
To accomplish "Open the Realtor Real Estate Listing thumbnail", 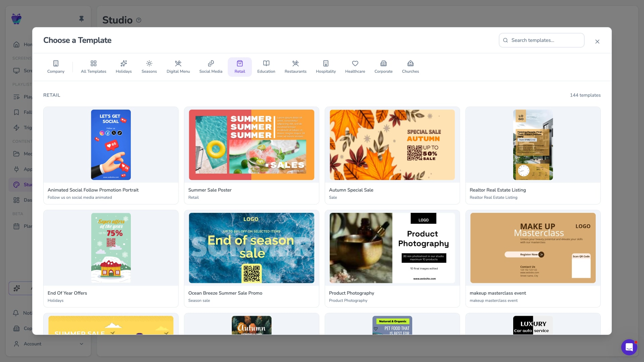I will click(x=533, y=145).
